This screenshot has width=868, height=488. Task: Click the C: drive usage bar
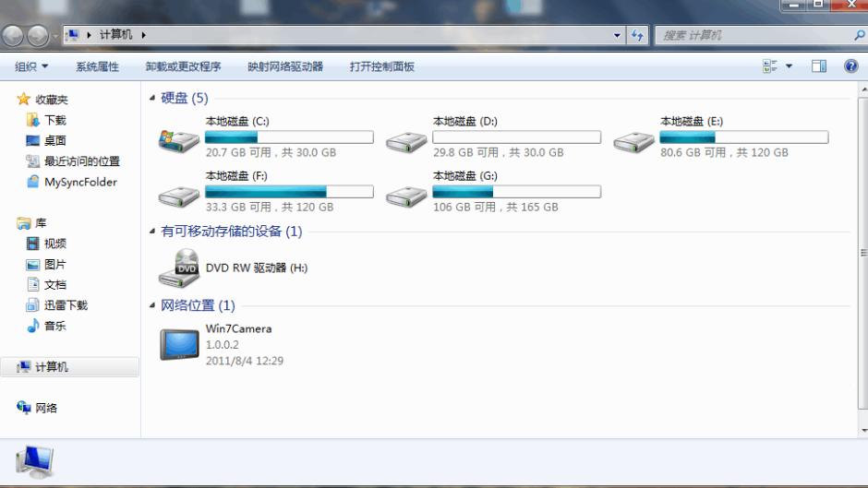pos(289,137)
